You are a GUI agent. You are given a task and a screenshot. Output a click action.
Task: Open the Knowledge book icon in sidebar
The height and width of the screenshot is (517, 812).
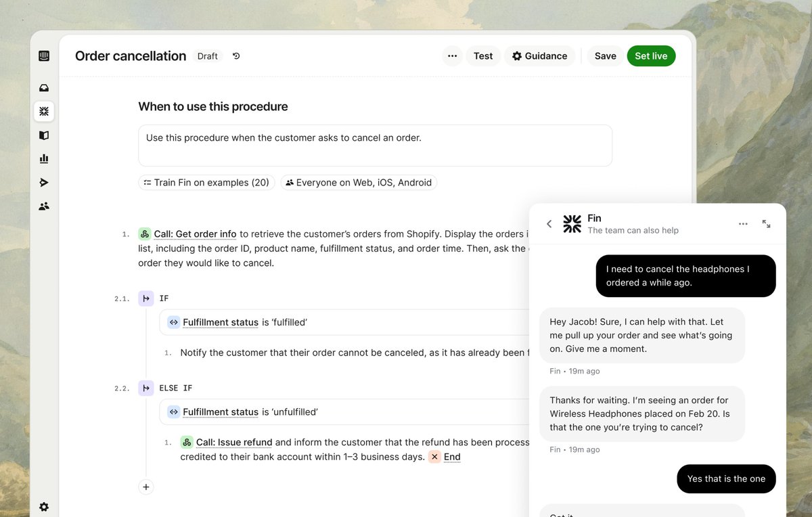point(44,135)
